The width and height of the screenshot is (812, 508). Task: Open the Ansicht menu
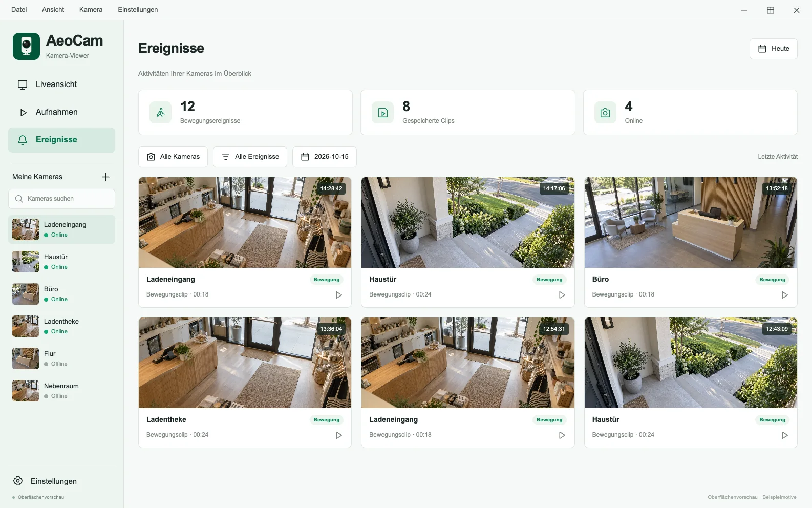click(53, 10)
